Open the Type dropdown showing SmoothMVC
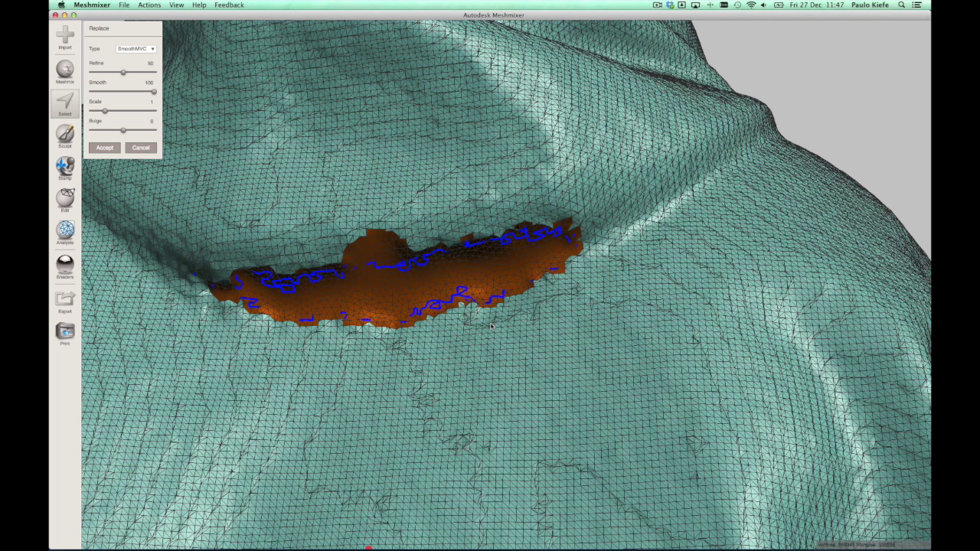The height and width of the screenshot is (551, 980). coord(136,49)
